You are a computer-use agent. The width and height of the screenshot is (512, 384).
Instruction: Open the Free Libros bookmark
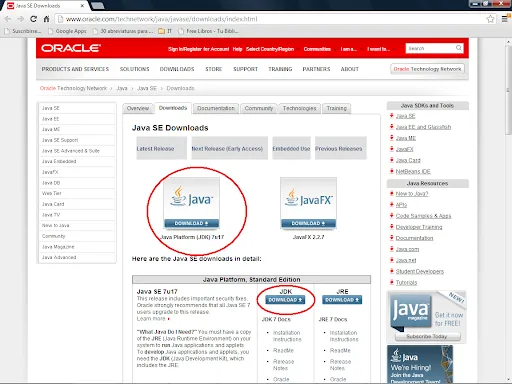pos(209,31)
